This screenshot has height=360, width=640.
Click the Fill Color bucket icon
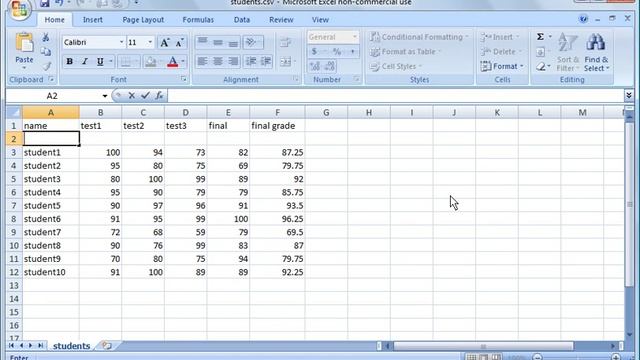[x=150, y=62]
